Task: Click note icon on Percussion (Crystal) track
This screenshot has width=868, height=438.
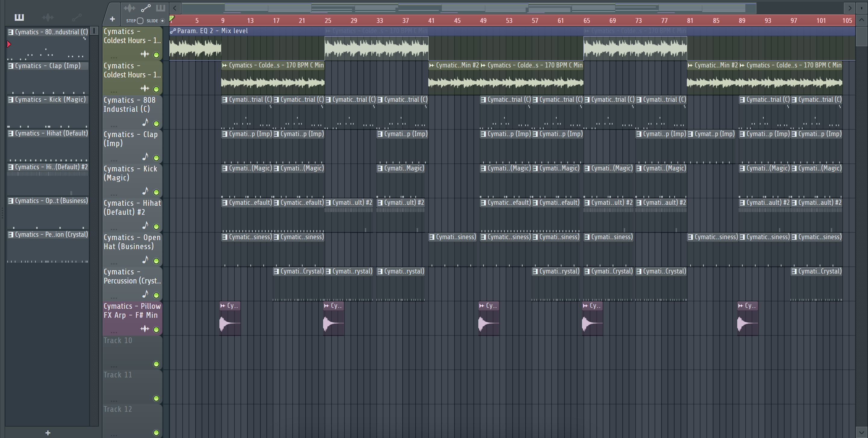Action: click(145, 294)
